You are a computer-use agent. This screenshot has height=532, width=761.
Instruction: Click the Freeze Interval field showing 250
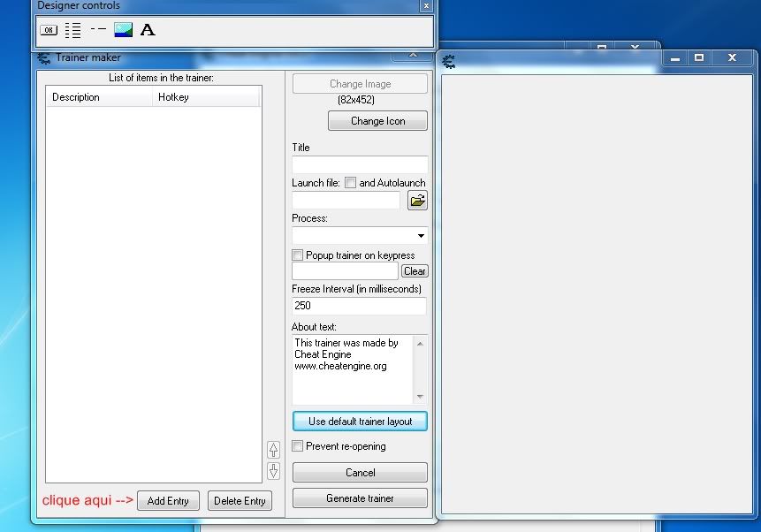359,306
